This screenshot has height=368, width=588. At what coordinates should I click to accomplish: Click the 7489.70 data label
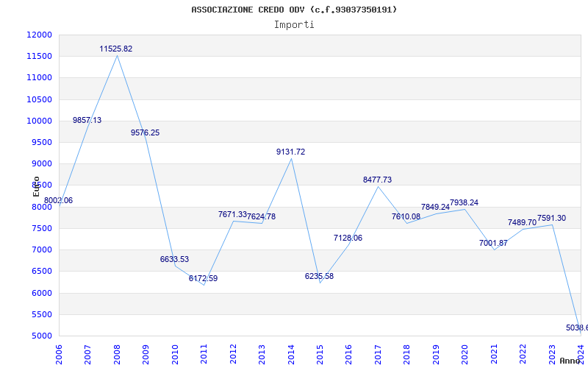pos(523,222)
